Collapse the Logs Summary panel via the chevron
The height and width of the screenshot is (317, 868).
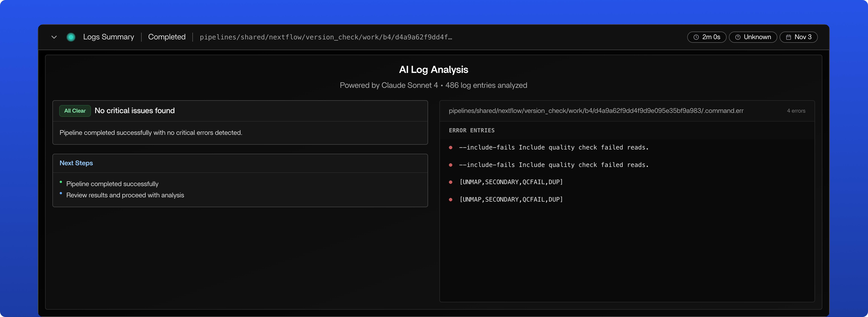pyautogui.click(x=54, y=37)
